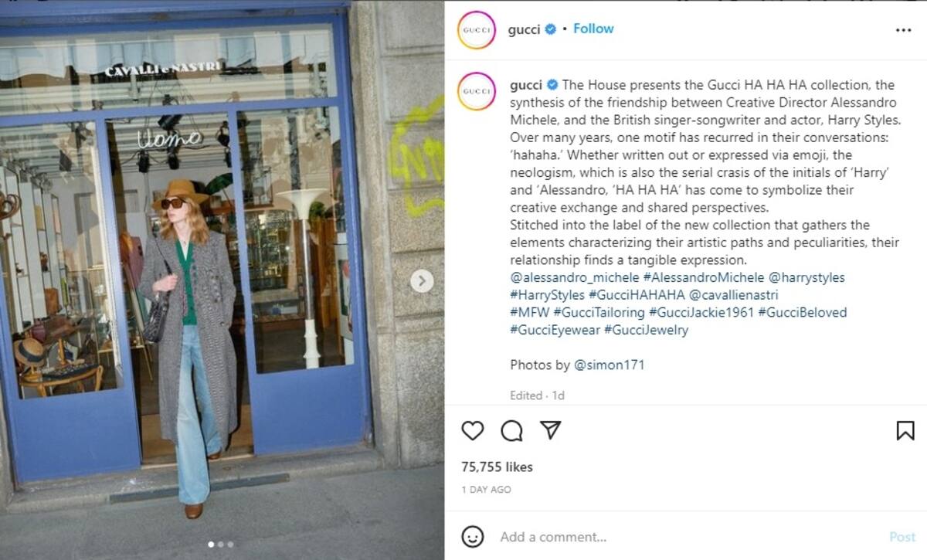
Task: Open @alessandro_michele mention
Action: coord(575,277)
